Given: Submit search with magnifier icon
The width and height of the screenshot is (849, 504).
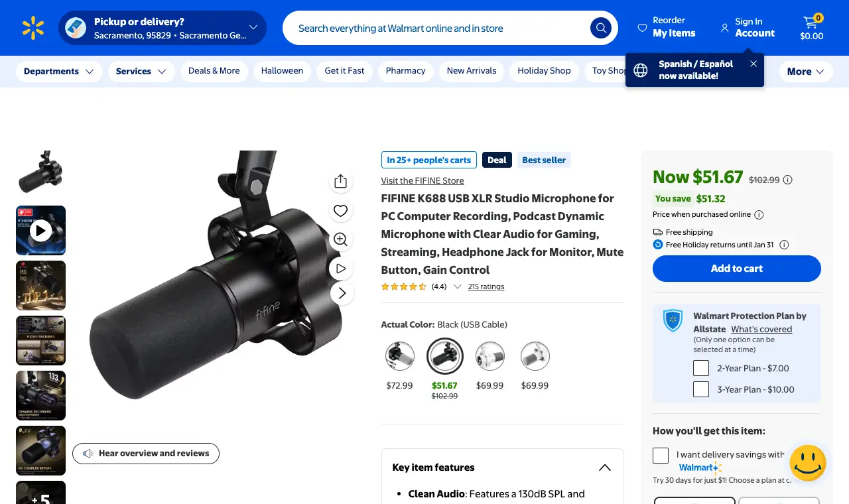Looking at the screenshot, I should coord(601,28).
